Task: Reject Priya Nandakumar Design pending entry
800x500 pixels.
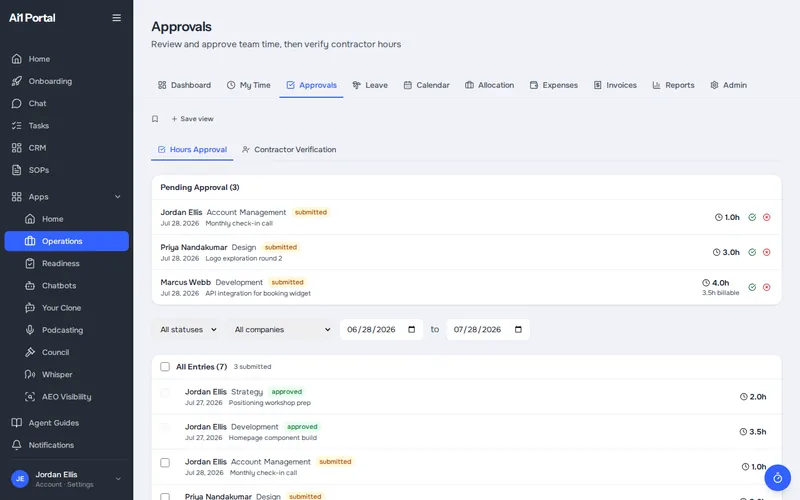Action: coord(766,252)
